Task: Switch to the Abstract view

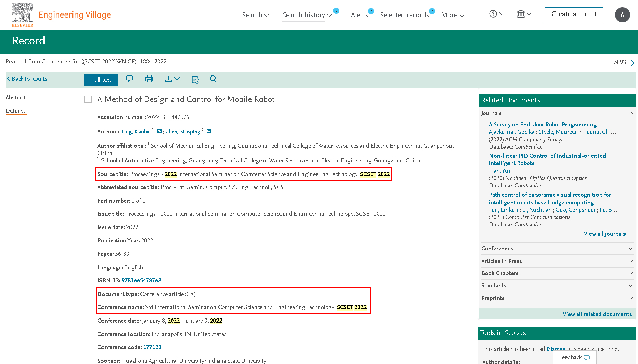Action: tap(16, 97)
